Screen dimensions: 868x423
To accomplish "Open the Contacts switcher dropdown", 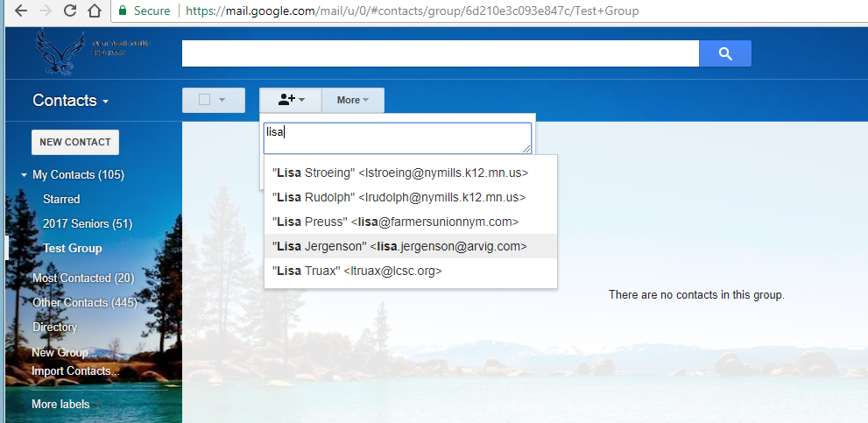I will [70, 101].
